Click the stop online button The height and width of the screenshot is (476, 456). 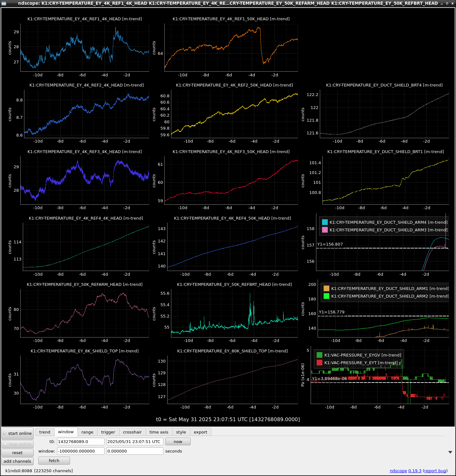click(x=17, y=444)
